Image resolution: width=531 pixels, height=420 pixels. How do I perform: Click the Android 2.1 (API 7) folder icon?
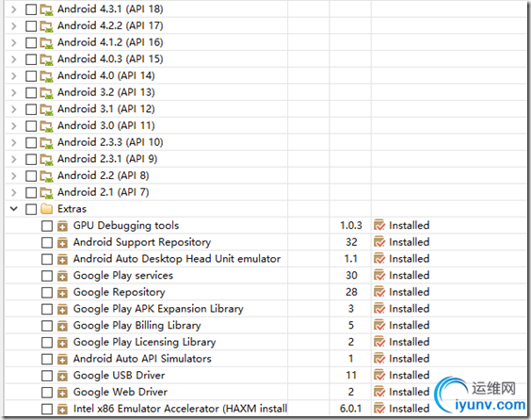pyautogui.click(x=46, y=192)
